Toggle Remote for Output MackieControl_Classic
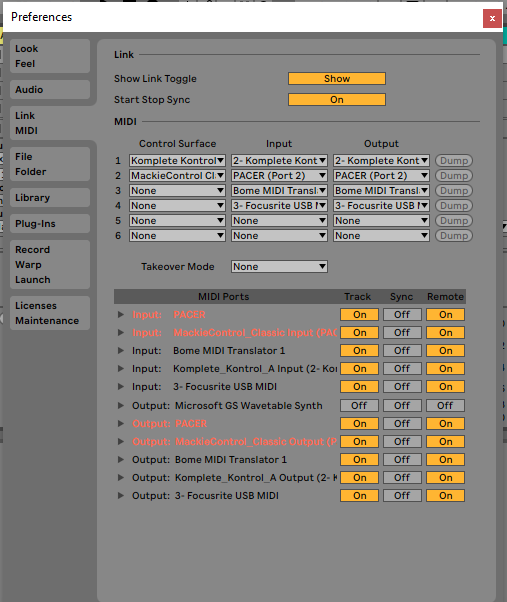Viewport: 507px width, 602px height. 445,442
